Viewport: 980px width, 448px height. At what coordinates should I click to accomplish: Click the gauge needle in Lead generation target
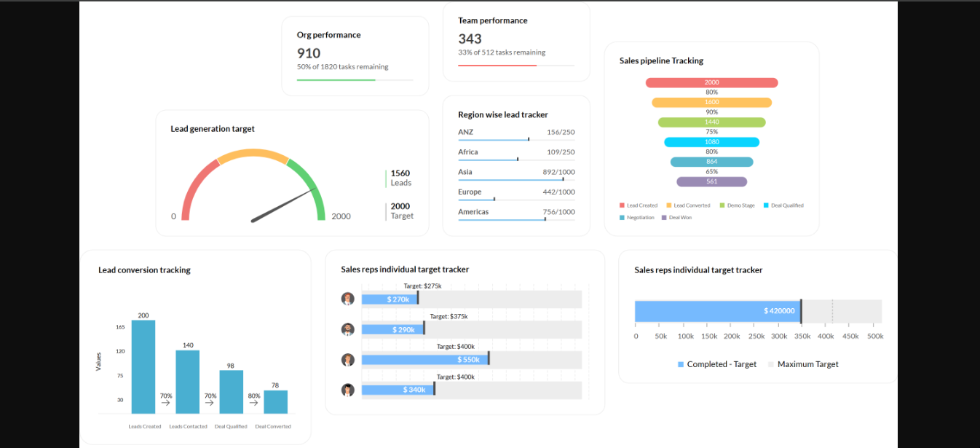tap(284, 205)
